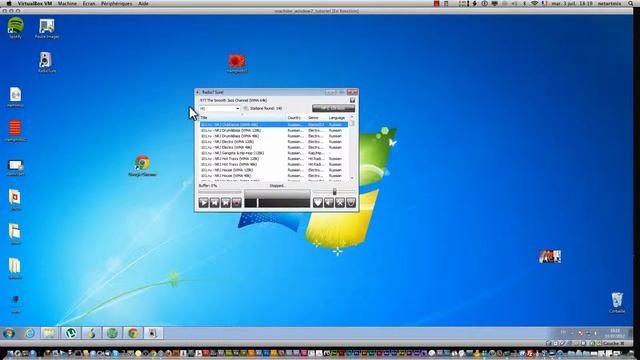The width and height of the screenshot is (640, 360).
Task: Click the search magnifier icon beside the dropdown
Action: tap(246, 109)
